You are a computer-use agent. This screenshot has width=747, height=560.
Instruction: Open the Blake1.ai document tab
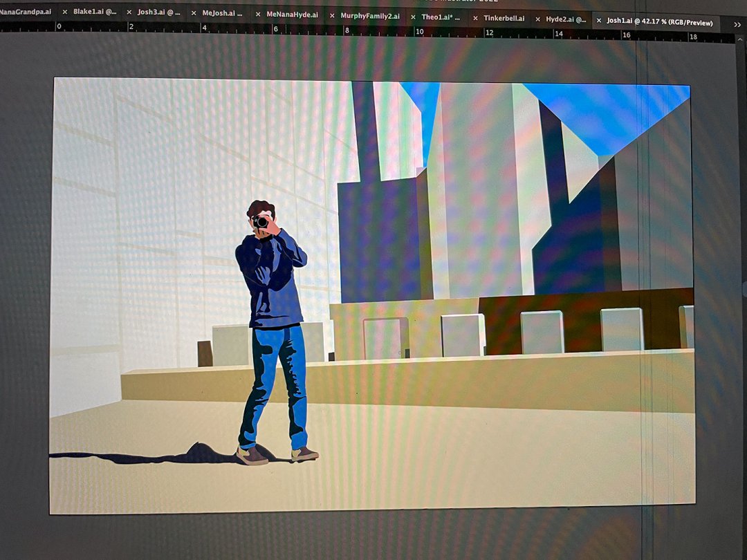95,12
